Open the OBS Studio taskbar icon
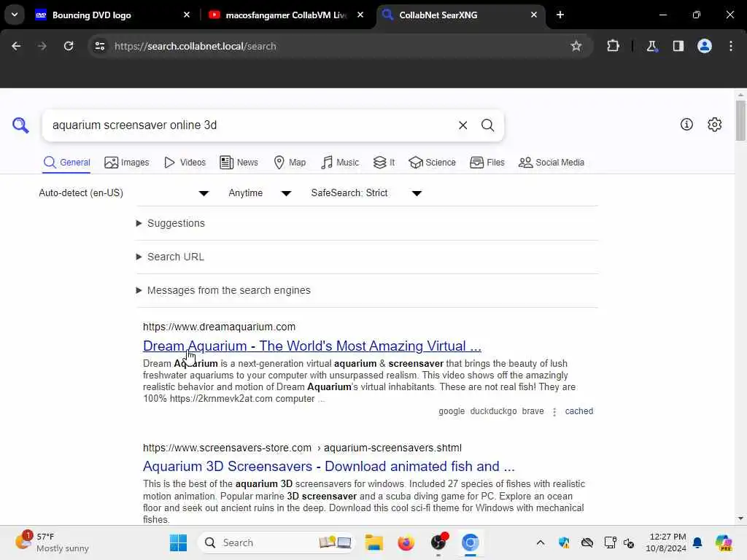 tap(438, 542)
